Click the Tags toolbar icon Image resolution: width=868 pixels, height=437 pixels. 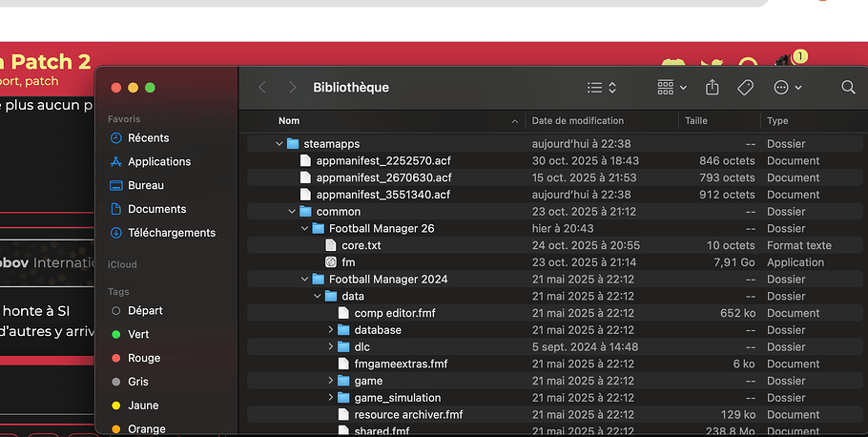[746, 87]
